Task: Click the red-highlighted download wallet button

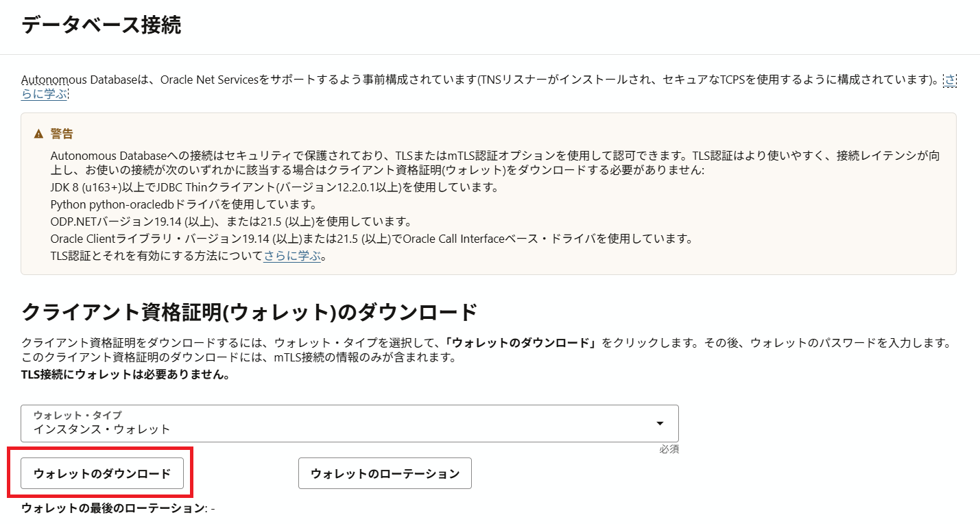Action: [x=101, y=473]
